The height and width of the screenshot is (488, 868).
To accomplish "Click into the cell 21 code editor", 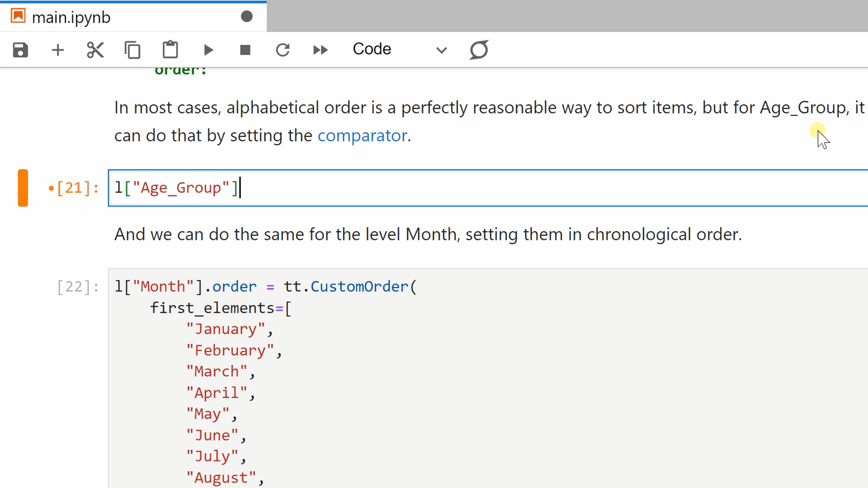I will pyautogui.click(x=488, y=188).
